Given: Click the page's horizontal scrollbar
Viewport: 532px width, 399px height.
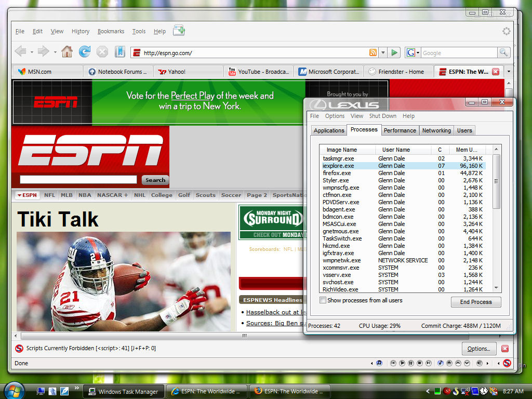Looking at the screenshot, I should click(x=245, y=336).
